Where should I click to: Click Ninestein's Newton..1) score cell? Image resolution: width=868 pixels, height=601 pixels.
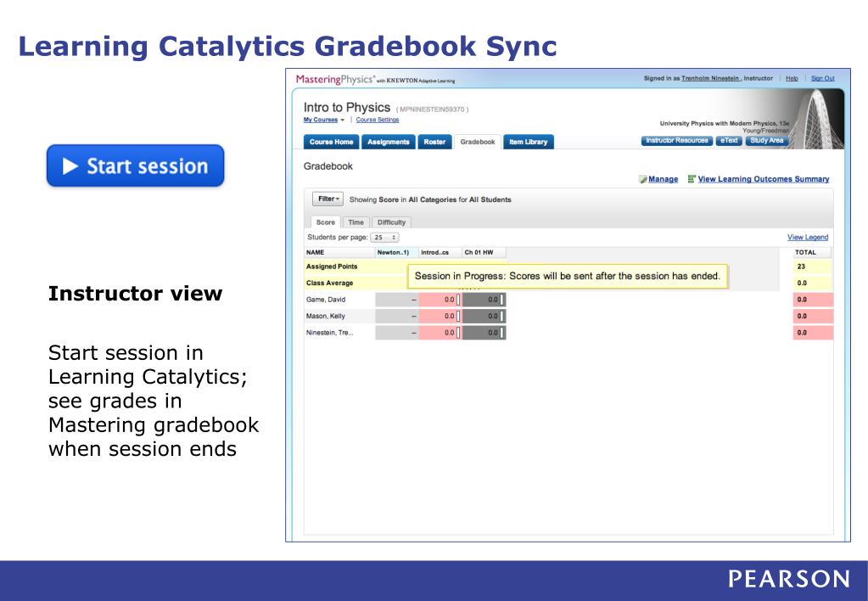coord(396,333)
